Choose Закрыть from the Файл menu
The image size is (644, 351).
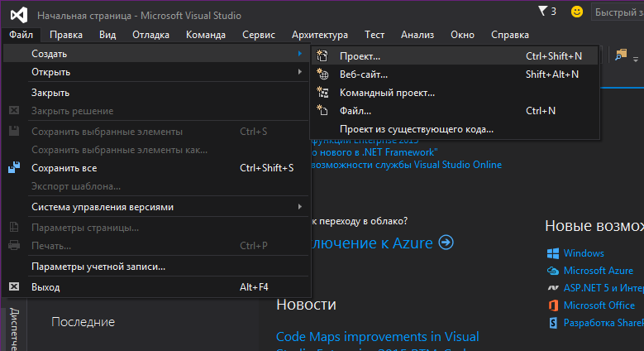click(50, 93)
